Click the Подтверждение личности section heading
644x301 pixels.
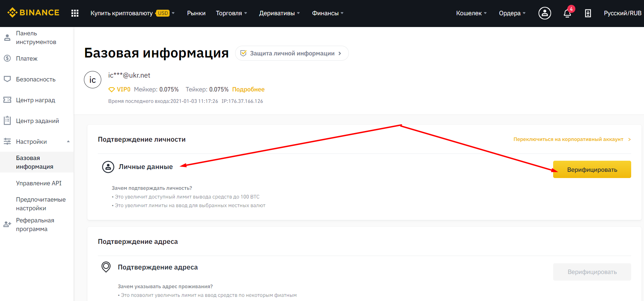click(142, 139)
